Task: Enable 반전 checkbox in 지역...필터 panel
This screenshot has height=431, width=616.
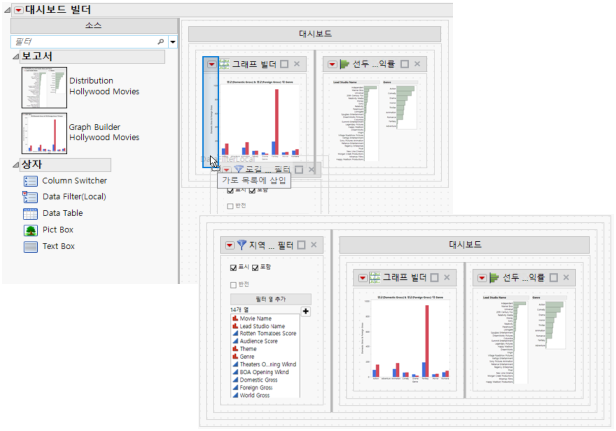Action: 233,285
